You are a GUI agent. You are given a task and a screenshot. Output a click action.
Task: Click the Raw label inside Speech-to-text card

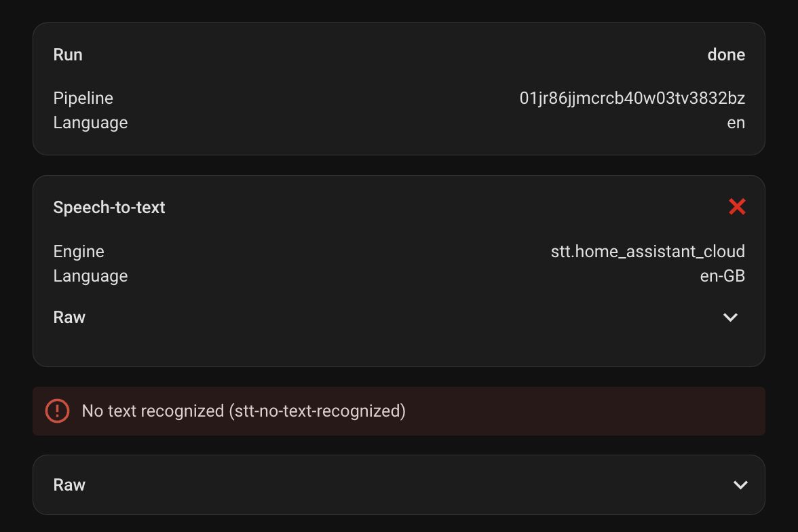click(x=69, y=317)
